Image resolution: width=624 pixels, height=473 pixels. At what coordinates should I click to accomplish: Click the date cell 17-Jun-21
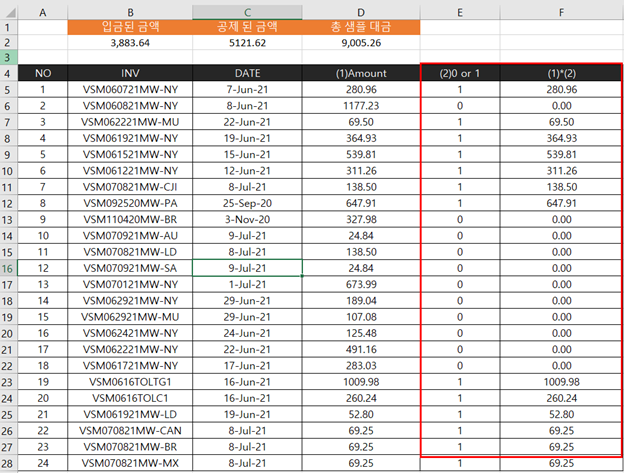pos(247,366)
